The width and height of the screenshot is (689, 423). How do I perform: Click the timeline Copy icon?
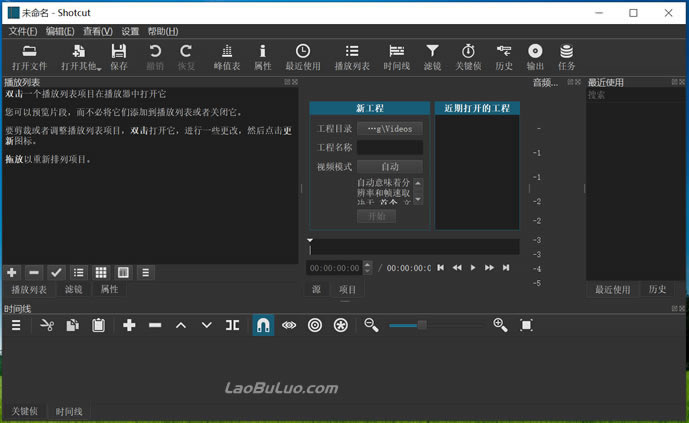[x=73, y=325]
